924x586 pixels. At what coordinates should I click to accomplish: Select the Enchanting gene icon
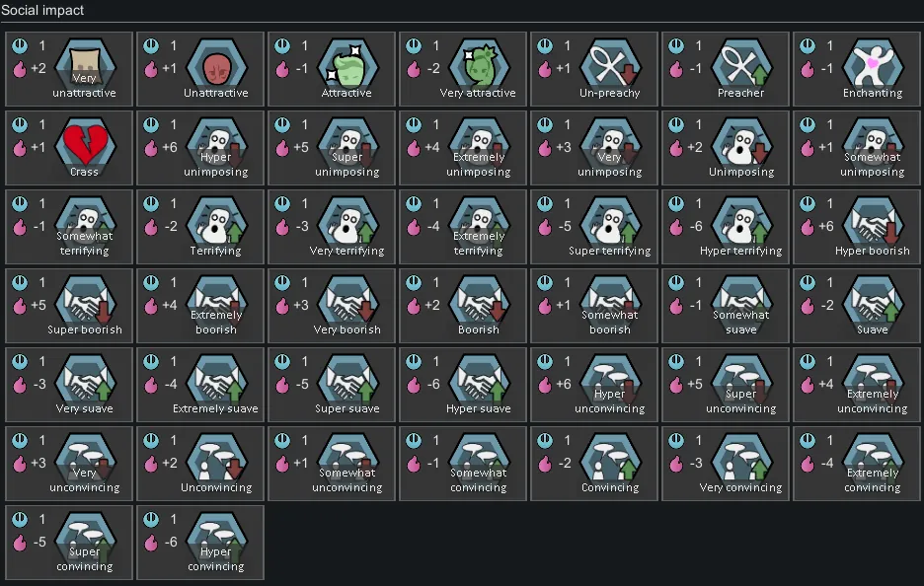(x=857, y=69)
